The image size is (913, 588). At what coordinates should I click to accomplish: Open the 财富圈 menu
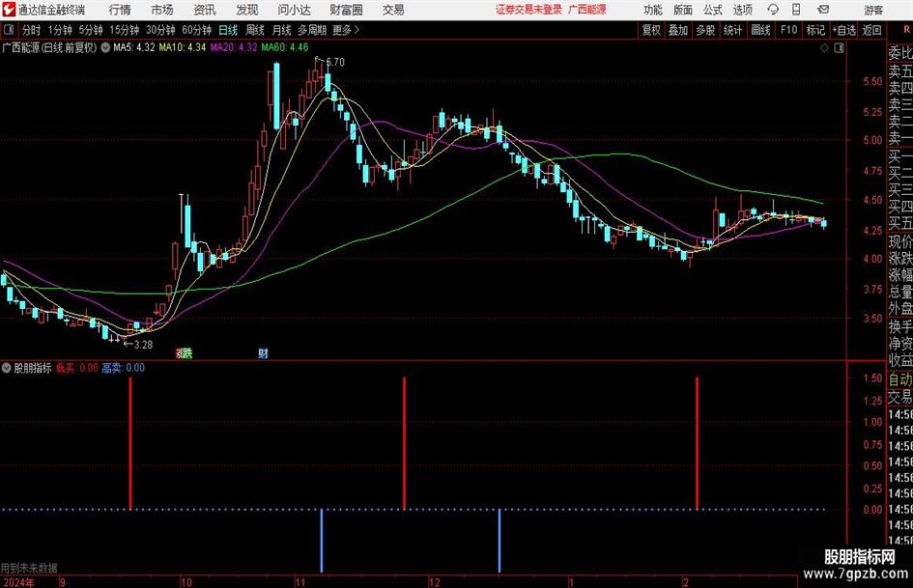346,10
